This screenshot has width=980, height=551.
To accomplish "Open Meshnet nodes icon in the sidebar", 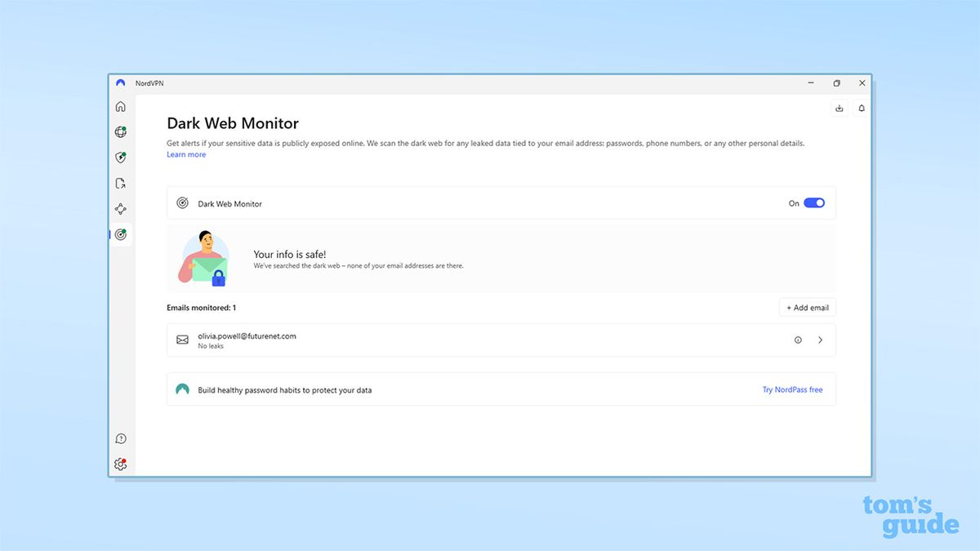I will [121, 209].
